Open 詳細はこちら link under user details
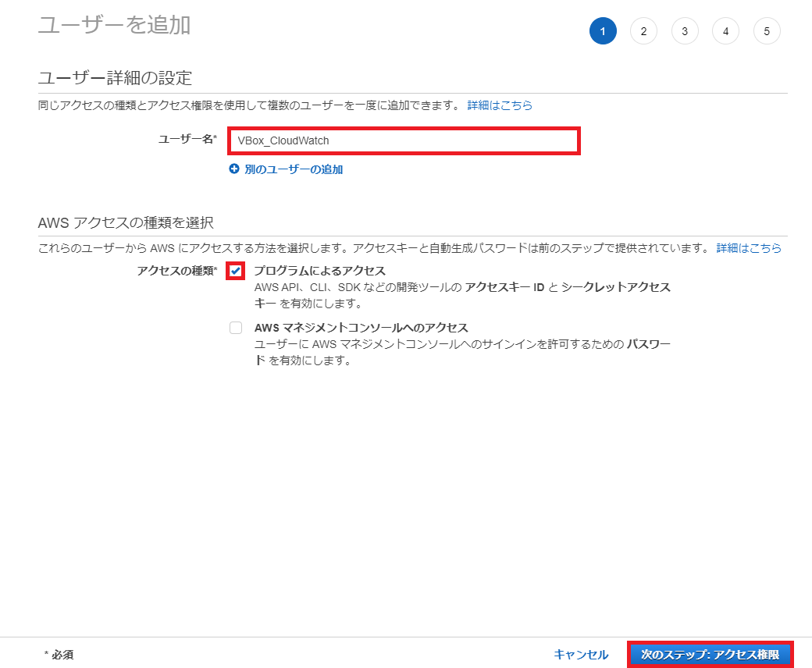The height and width of the screenshot is (668, 812). 500,105
